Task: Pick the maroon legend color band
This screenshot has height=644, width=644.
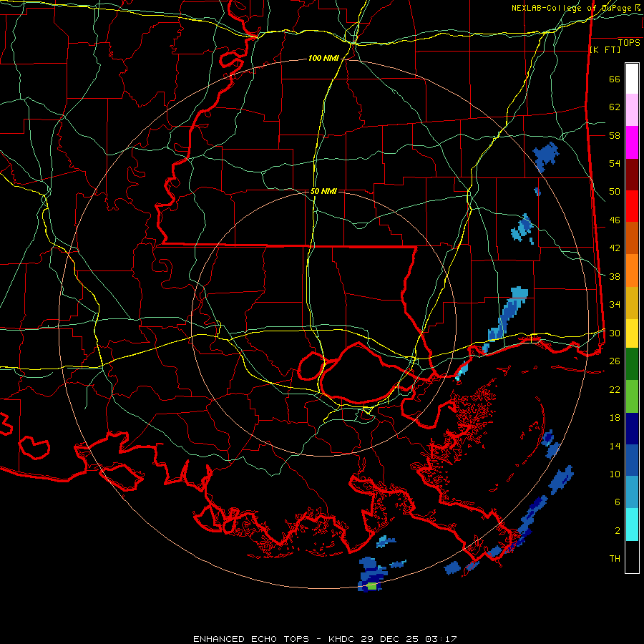Action: (x=632, y=175)
